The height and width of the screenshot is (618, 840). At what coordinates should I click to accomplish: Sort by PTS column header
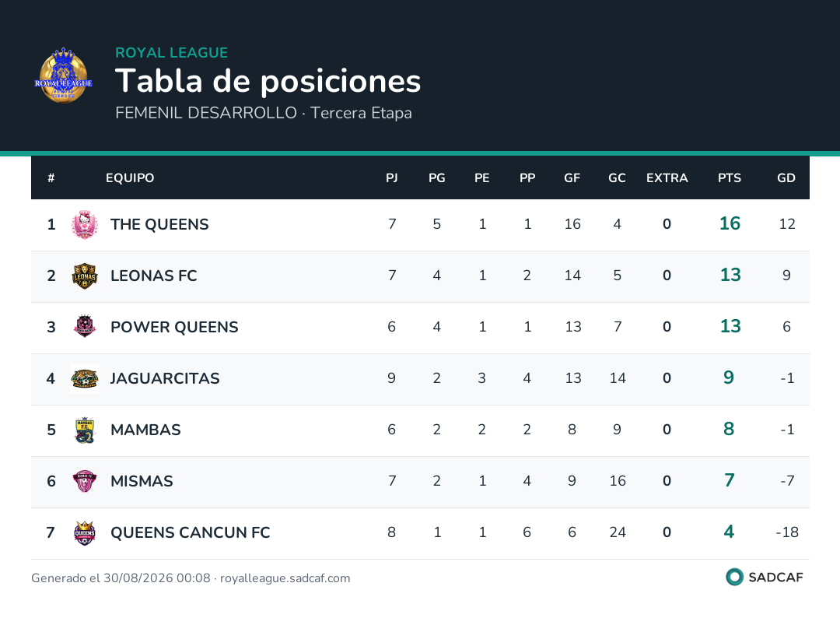[729, 178]
